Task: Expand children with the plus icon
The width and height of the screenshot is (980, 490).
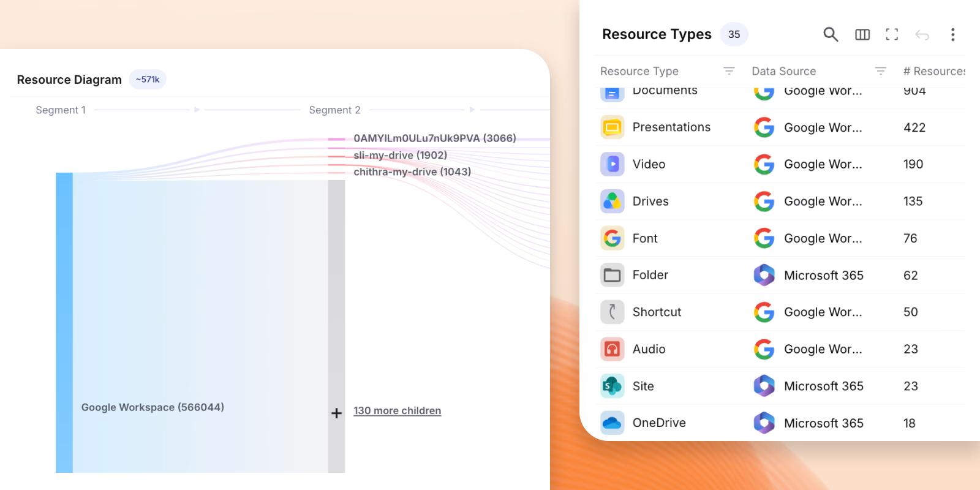Action: pos(336,413)
